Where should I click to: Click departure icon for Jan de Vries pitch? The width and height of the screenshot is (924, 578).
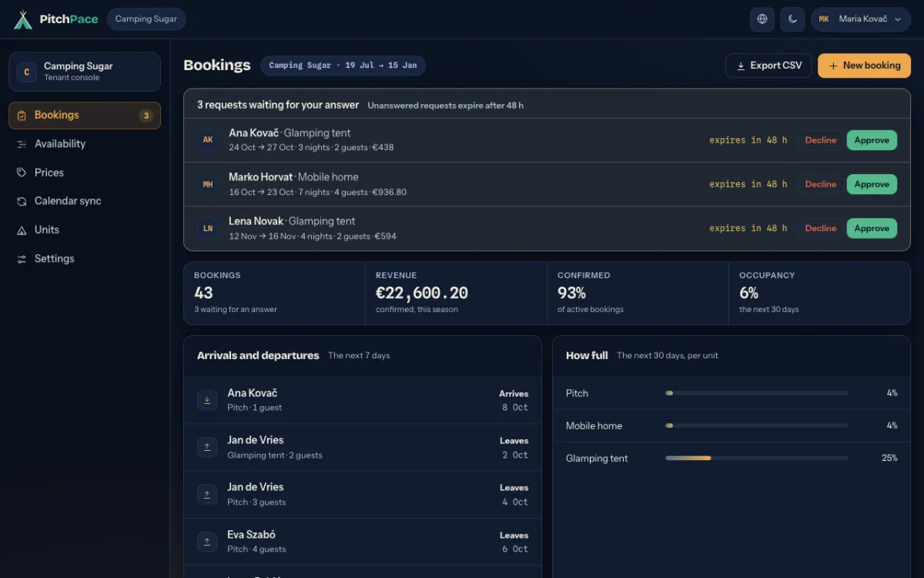(207, 494)
